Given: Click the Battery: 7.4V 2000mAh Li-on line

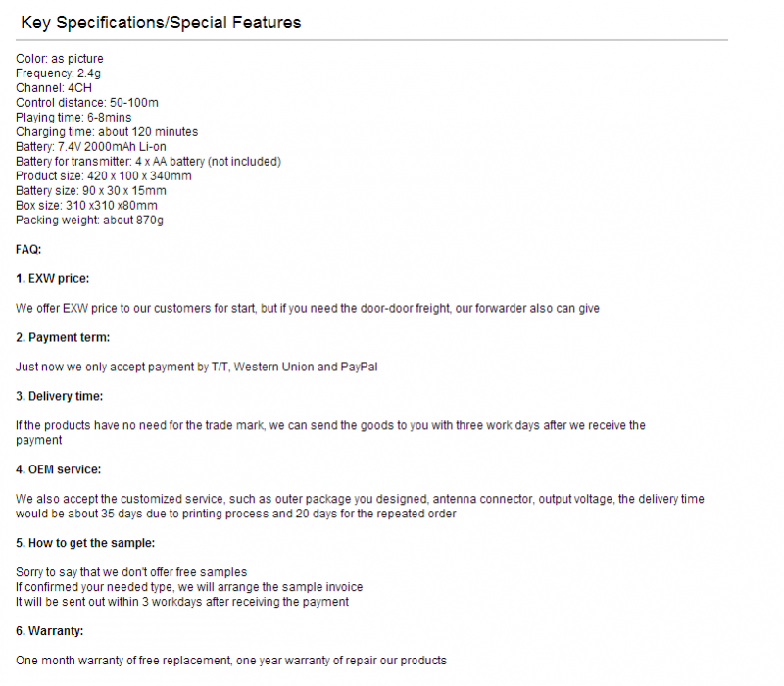Looking at the screenshot, I should coord(90,147).
